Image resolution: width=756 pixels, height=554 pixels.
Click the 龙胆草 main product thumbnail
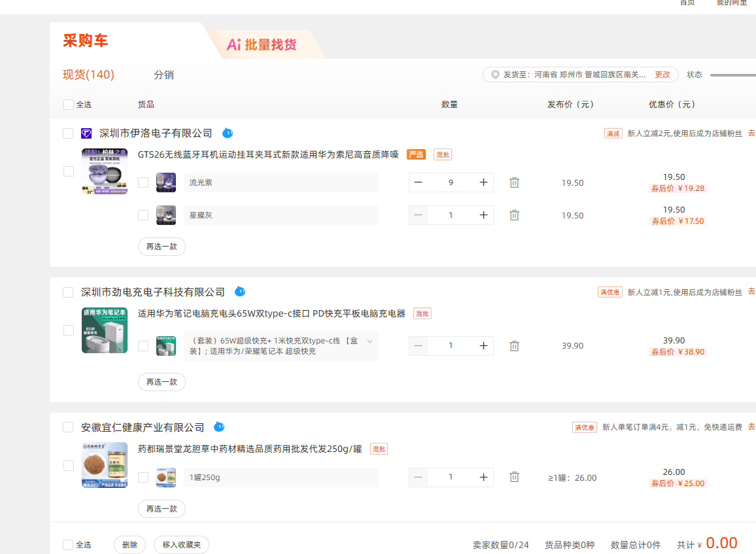tap(105, 465)
